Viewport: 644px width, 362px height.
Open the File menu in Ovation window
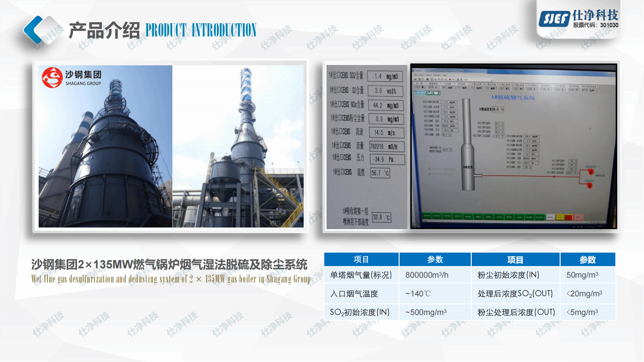pos(416,75)
